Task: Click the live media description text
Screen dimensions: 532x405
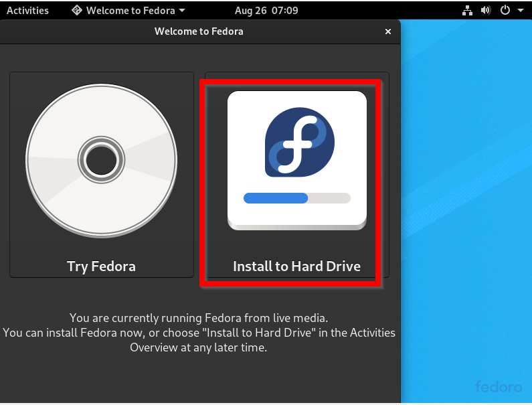Action: click(199, 333)
